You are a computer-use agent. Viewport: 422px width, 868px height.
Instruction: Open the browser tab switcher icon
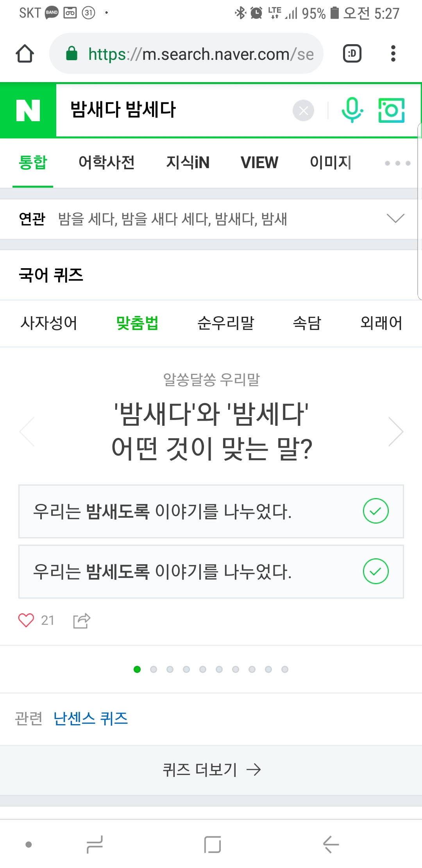point(352,54)
